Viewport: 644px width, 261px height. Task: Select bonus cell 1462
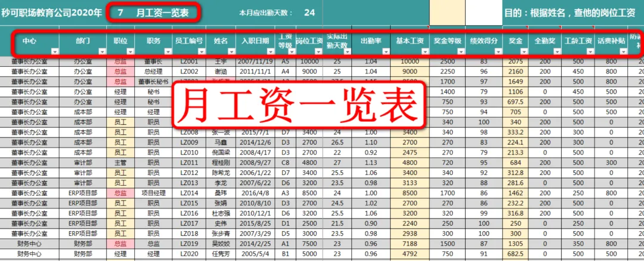click(515, 193)
